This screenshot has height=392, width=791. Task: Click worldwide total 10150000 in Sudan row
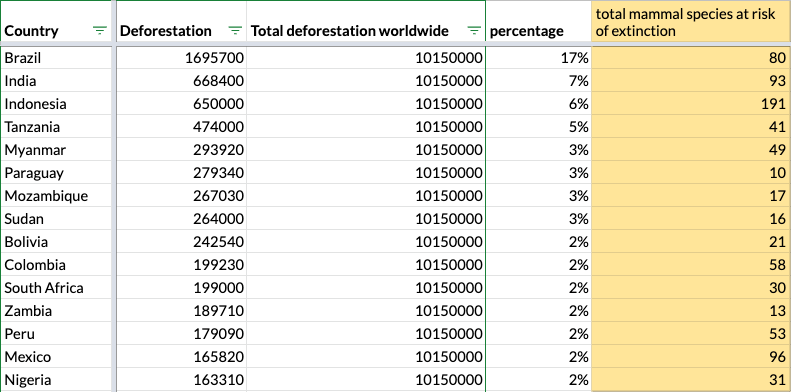coord(366,218)
